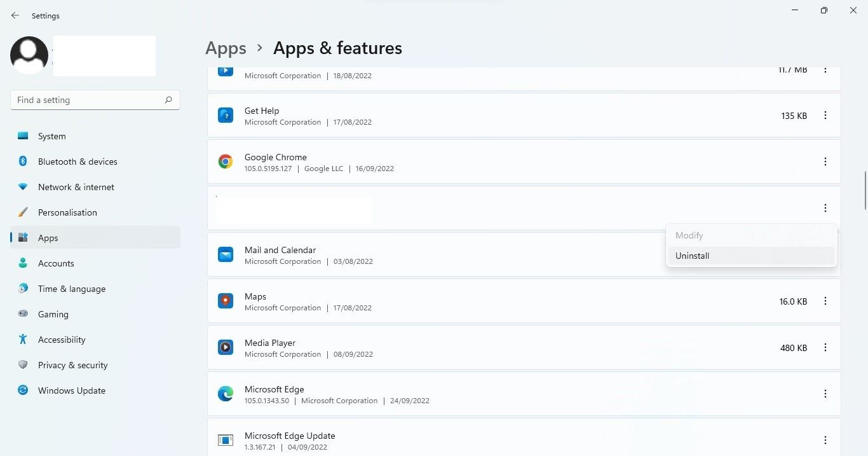Click the Personalisation brush icon
Screen dimensions: 868x456
click(x=23, y=212)
